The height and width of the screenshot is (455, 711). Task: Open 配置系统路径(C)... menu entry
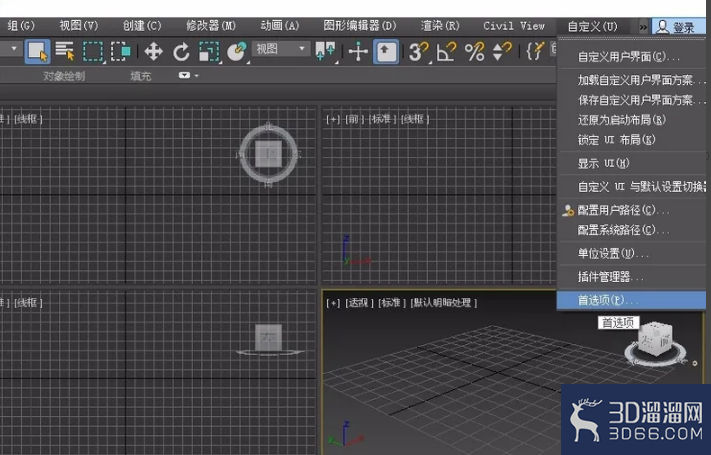[x=631, y=230]
